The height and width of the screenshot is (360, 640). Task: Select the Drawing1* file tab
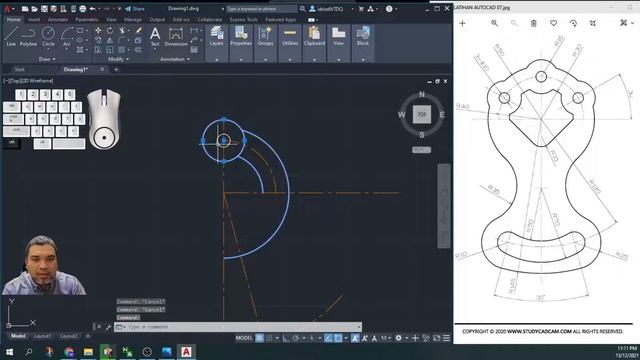pos(76,69)
